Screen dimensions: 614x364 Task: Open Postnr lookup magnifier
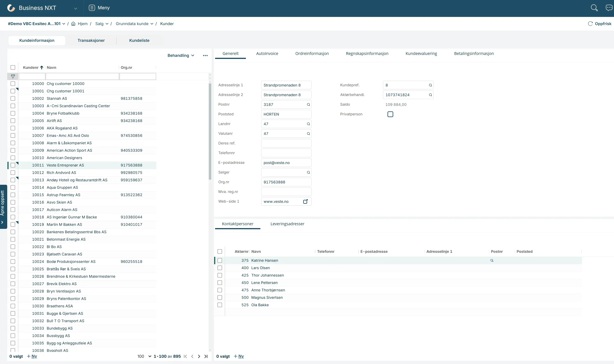[x=308, y=105]
